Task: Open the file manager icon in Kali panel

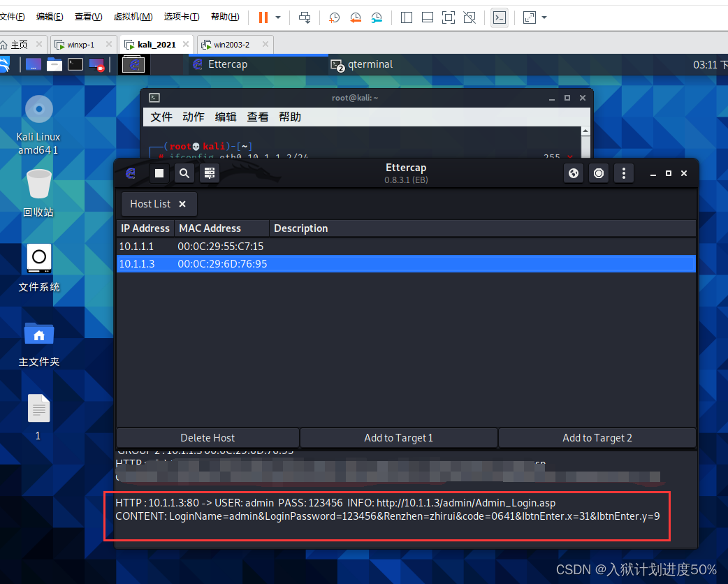Action: [54, 64]
